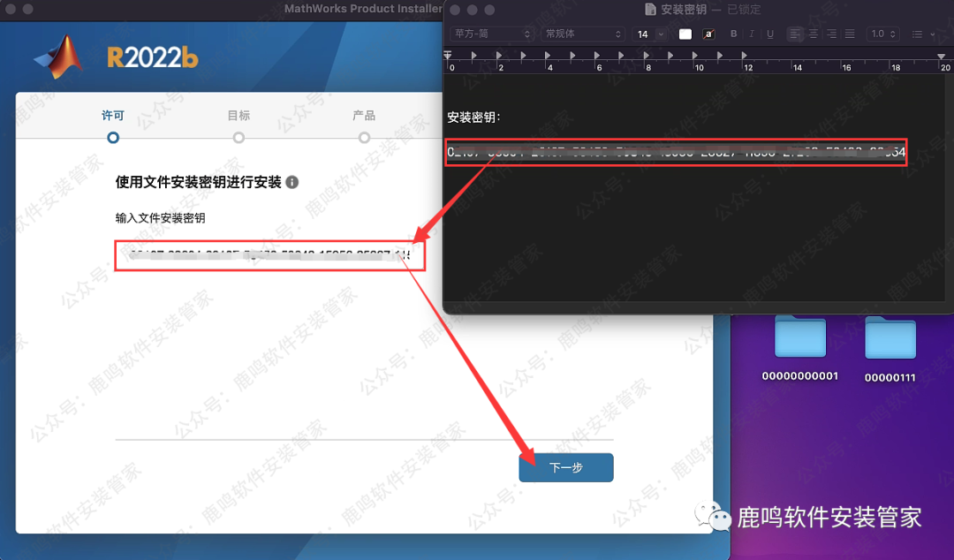Enable italic formatting
954x560 pixels.
tap(751, 34)
